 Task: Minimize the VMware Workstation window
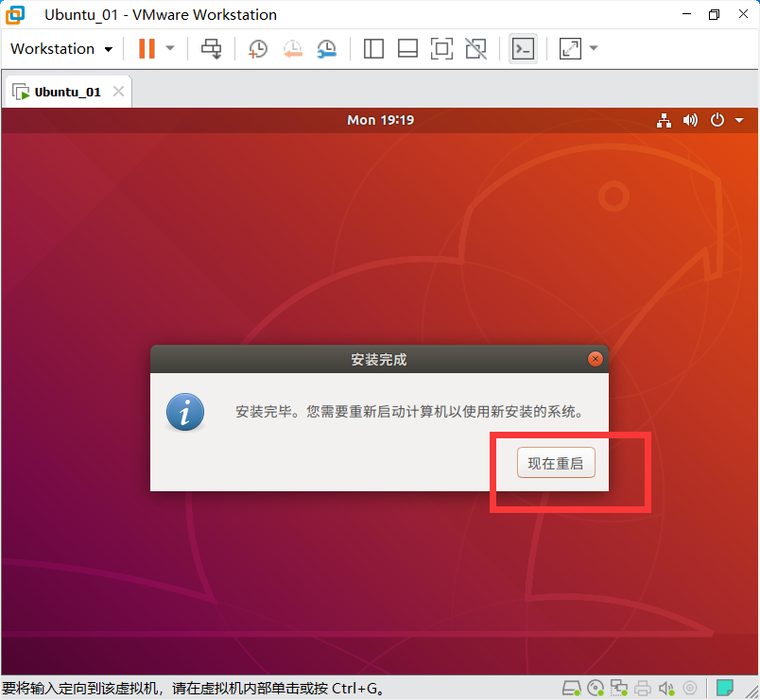point(686,14)
